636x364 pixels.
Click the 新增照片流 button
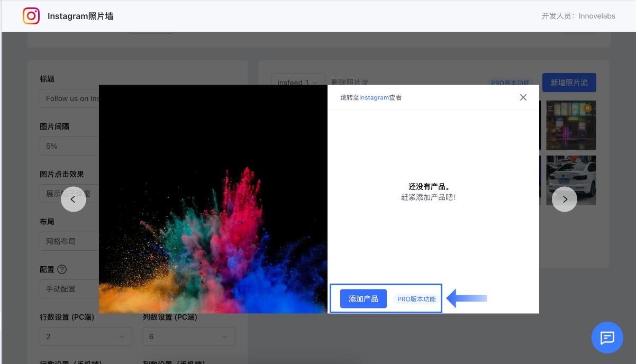point(569,83)
